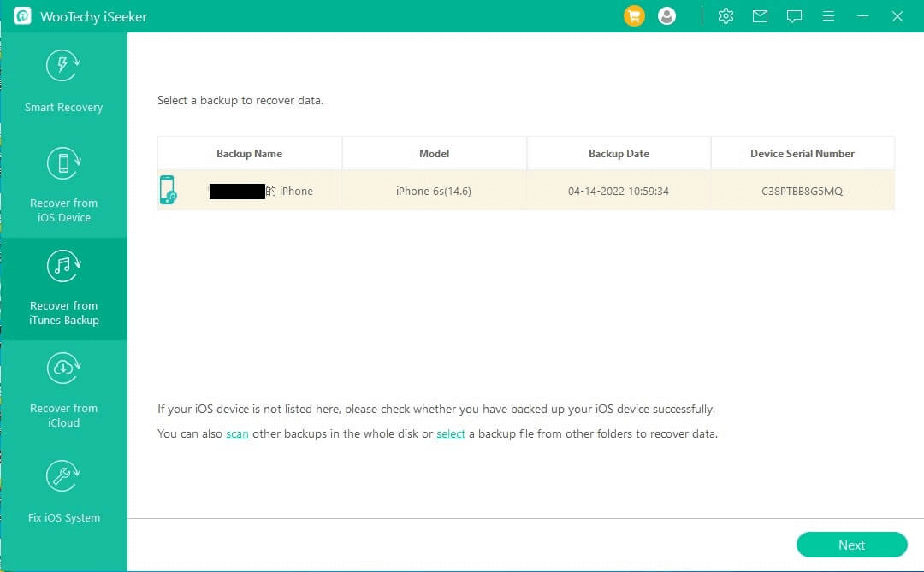Open the shopping cart purchase icon
Image resolution: width=924 pixels, height=572 pixels.
coord(634,16)
